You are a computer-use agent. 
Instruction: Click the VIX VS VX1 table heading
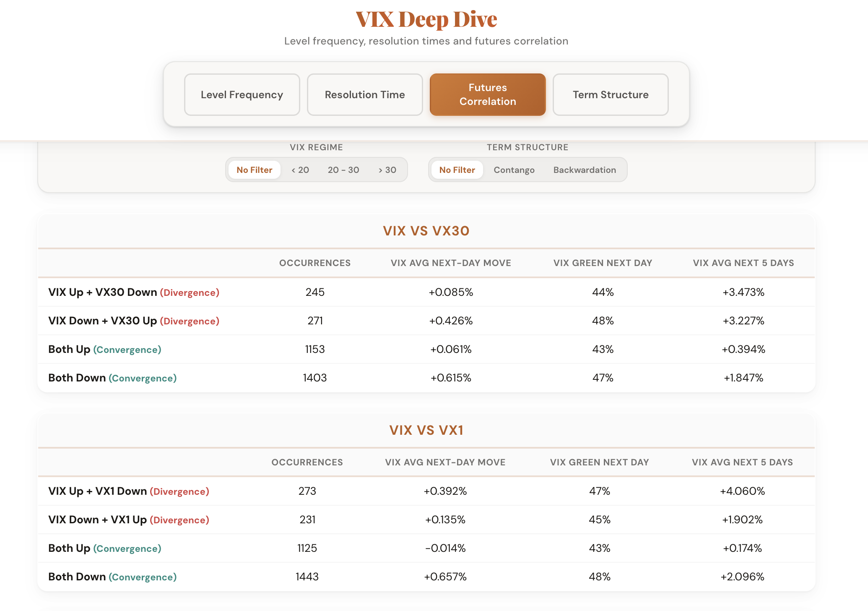click(426, 430)
